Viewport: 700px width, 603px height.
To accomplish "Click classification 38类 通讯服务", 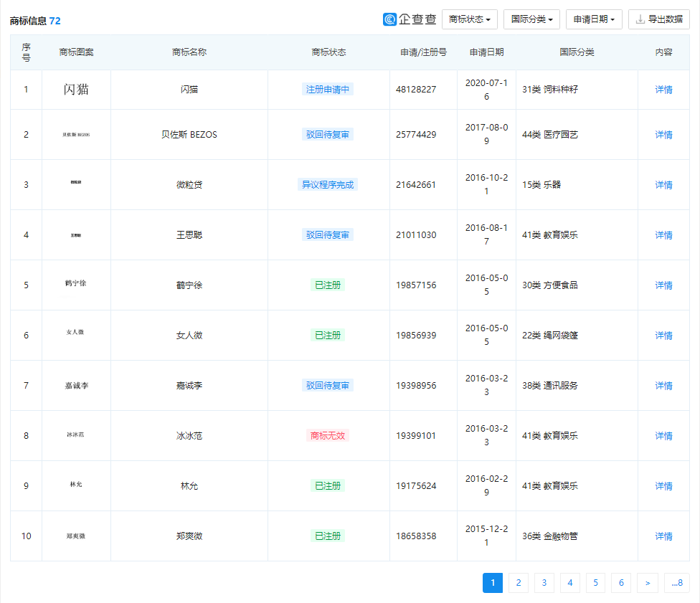I will pos(550,386).
